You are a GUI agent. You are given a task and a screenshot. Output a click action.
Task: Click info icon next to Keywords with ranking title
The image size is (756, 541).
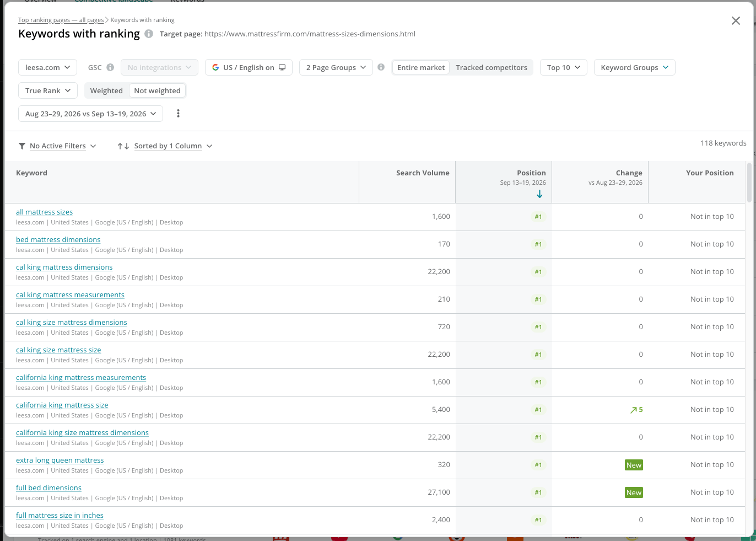coord(149,34)
